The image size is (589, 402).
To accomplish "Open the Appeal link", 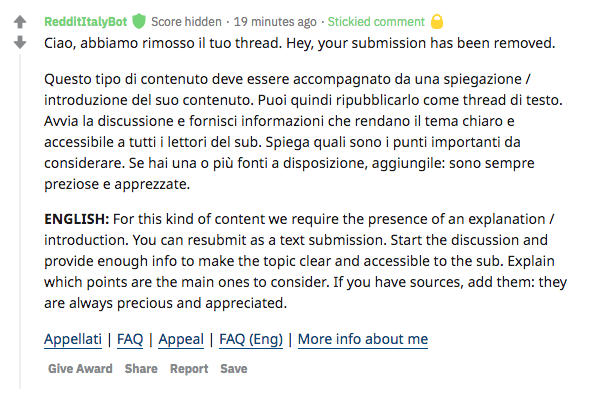I will pos(181,339).
